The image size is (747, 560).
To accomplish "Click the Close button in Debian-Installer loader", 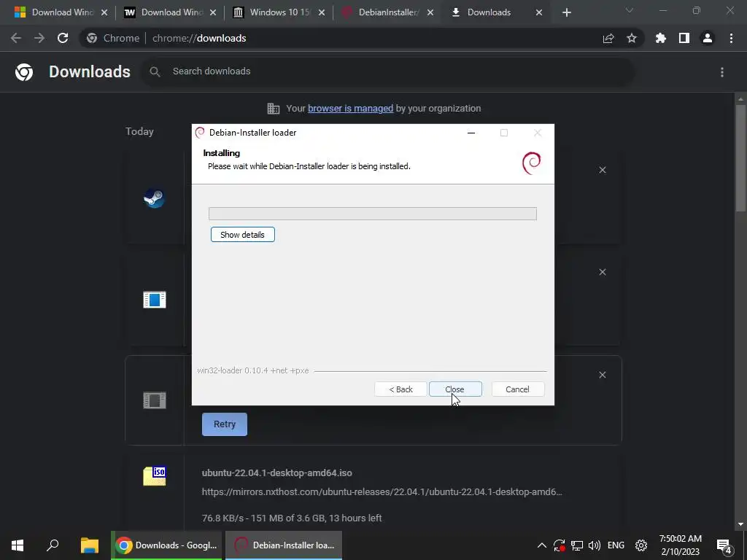I will click(455, 389).
